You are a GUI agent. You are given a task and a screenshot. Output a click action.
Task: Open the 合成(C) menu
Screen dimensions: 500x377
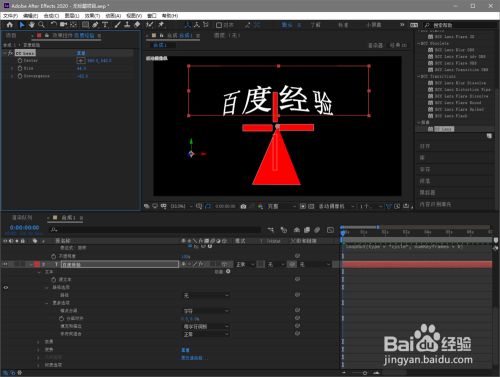click(x=51, y=16)
